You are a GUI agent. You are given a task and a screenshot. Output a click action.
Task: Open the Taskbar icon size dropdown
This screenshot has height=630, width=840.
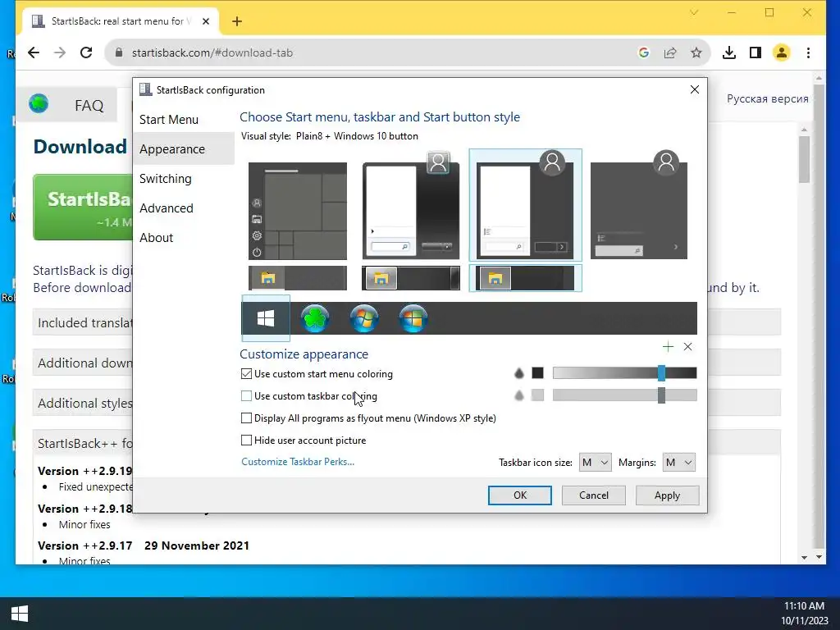[595, 463]
